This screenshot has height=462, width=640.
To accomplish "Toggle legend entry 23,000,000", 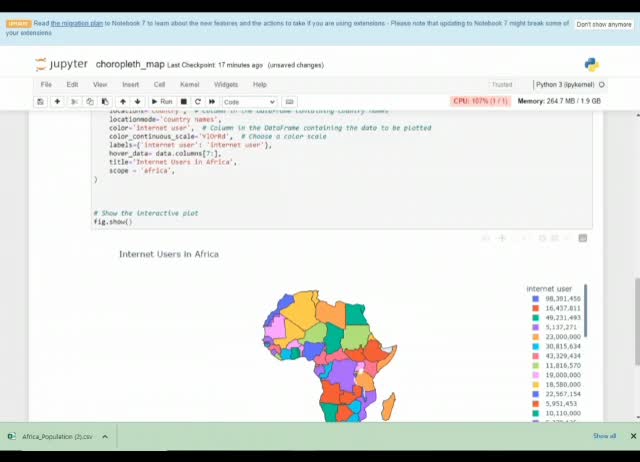I will pos(556,337).
